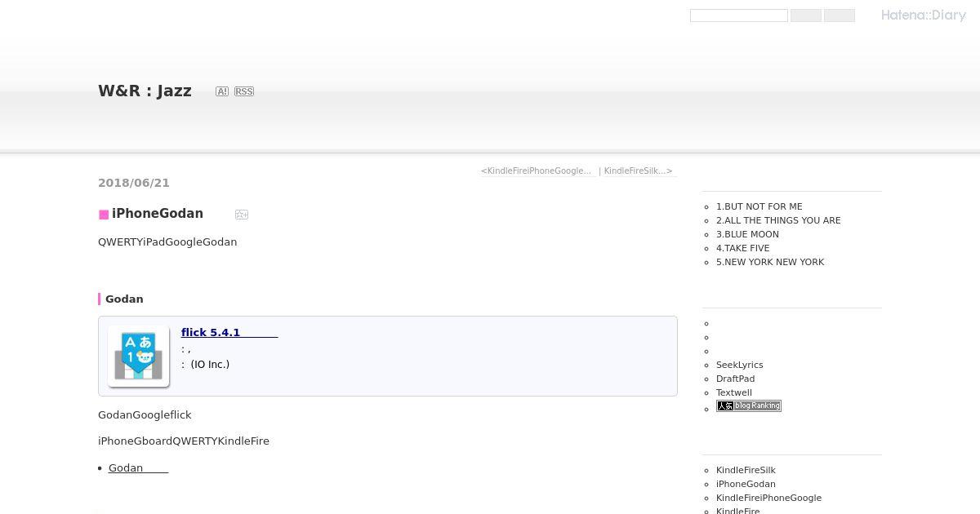Select 2.ALL THE THINGS YOU ARE

(x=778, y=220)
